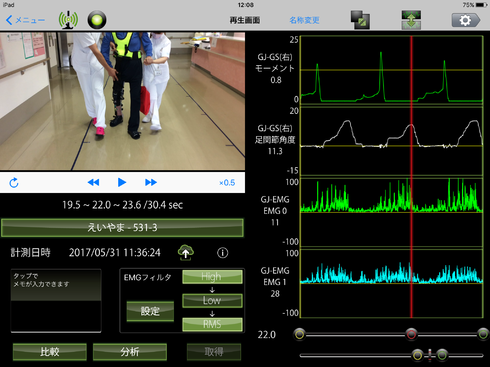Tap the green recording indicator button
This screenshot has height=367, width=490.
click(x=97, y=20)
